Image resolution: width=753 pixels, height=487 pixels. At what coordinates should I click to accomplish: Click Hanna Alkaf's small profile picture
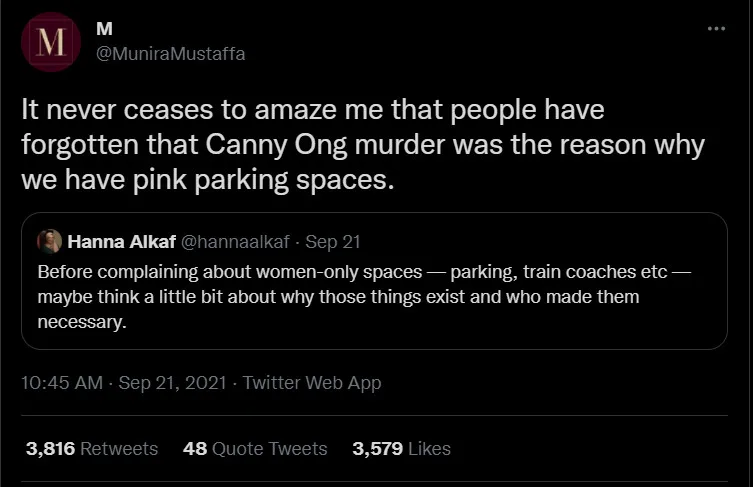[x=50, y=241]
